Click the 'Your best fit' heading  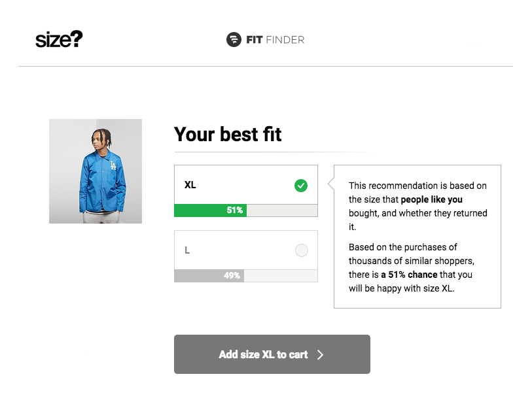[x=228, y=135]
